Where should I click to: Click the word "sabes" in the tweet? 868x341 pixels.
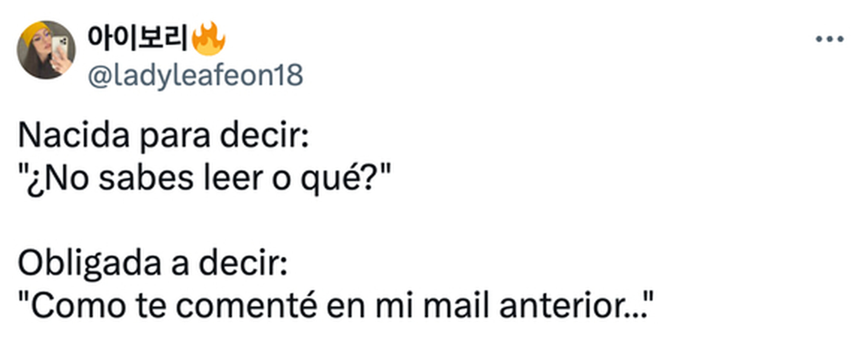tap(146, 179)
